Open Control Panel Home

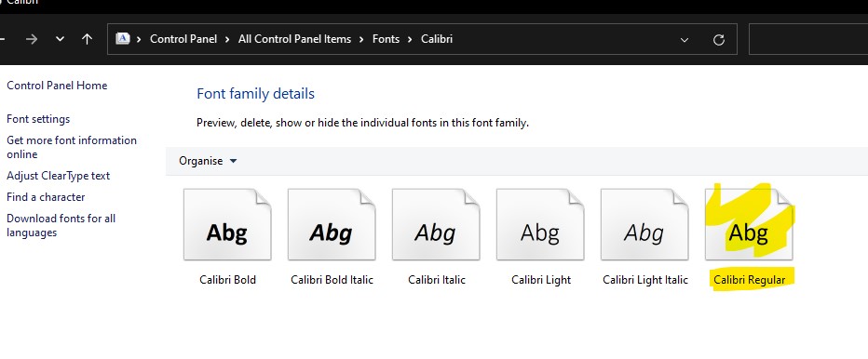click(x=57, y=86)
